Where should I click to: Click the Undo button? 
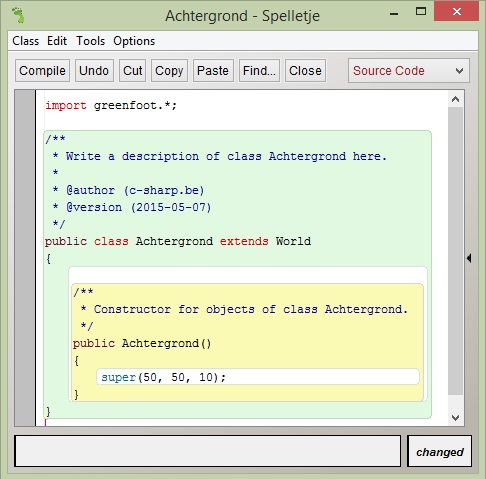(x=94, y=71)
